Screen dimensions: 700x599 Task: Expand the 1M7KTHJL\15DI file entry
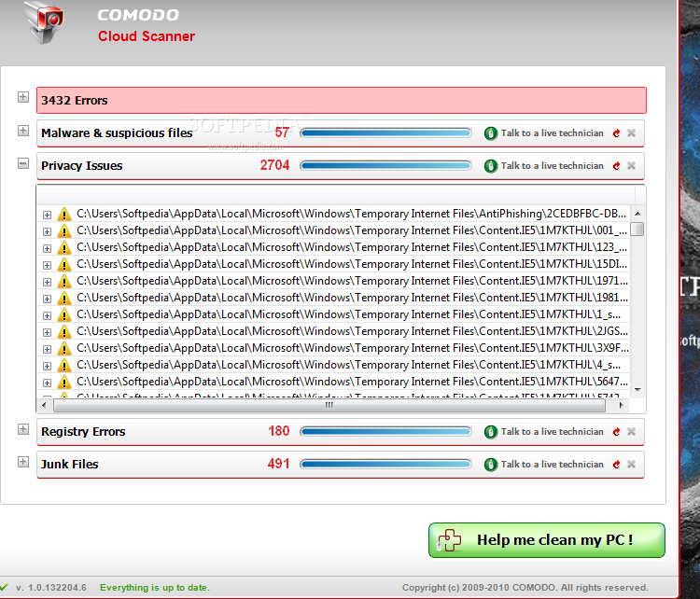[47, 265]
